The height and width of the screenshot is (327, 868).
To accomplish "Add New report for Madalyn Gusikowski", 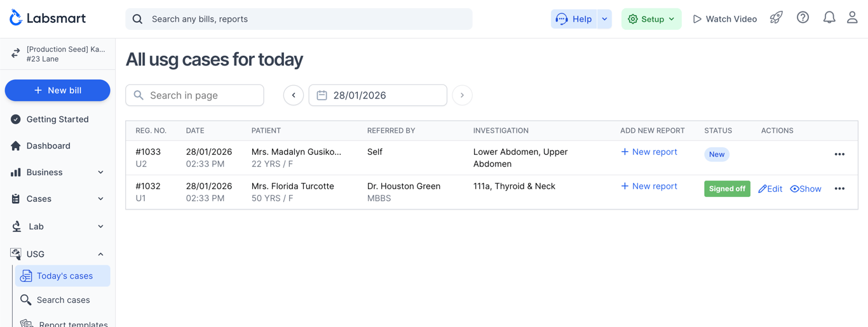I will (x=649, y=152).
